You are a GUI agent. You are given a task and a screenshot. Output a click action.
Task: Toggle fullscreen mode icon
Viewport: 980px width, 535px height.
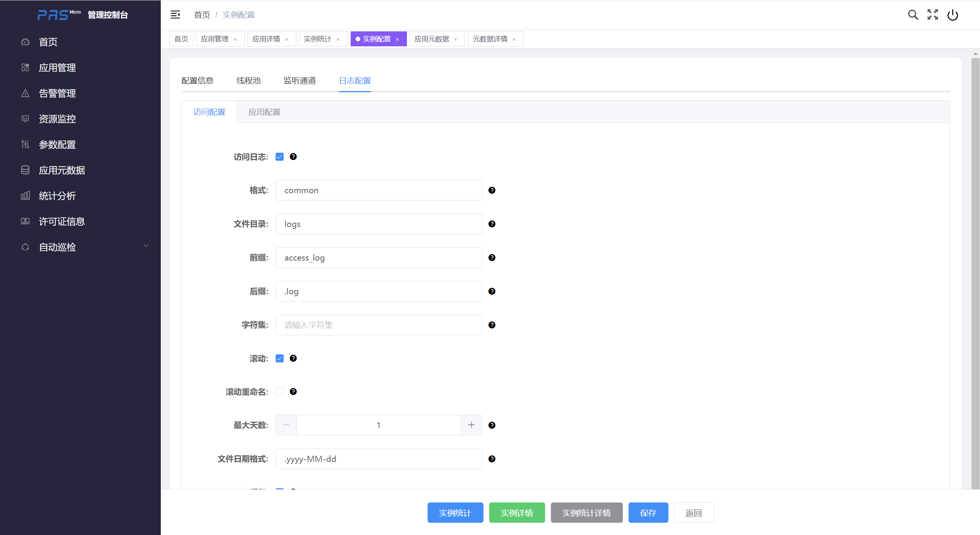pyautogui.click(x=933, y=15)
